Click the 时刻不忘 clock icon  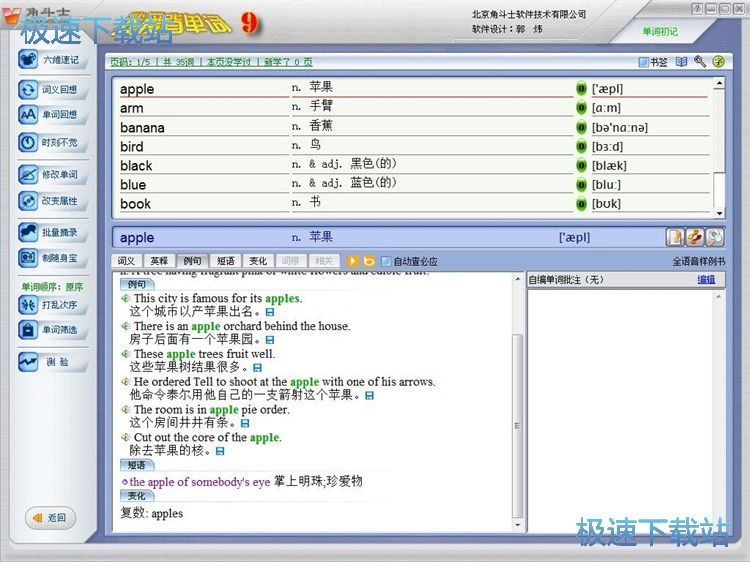[29, 142]
